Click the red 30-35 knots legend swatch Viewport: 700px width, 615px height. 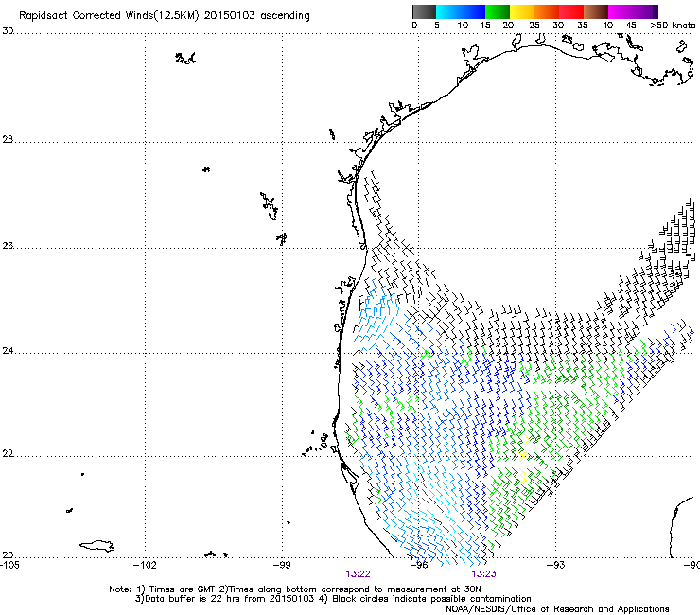571,11
